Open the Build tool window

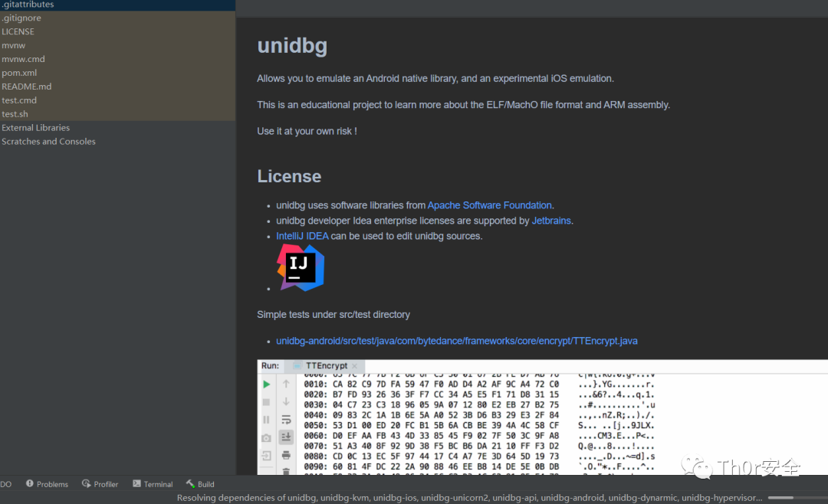[x=200, y=484]
